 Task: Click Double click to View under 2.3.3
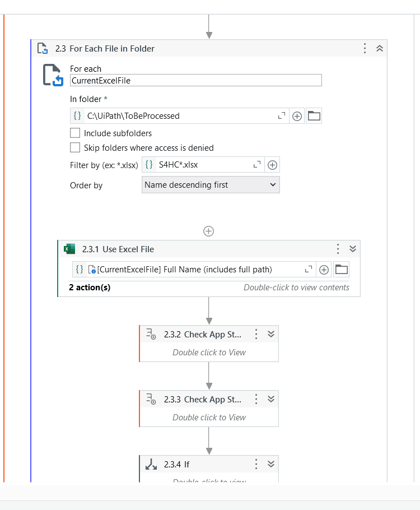pyautogui.click(x=209, y=418)
